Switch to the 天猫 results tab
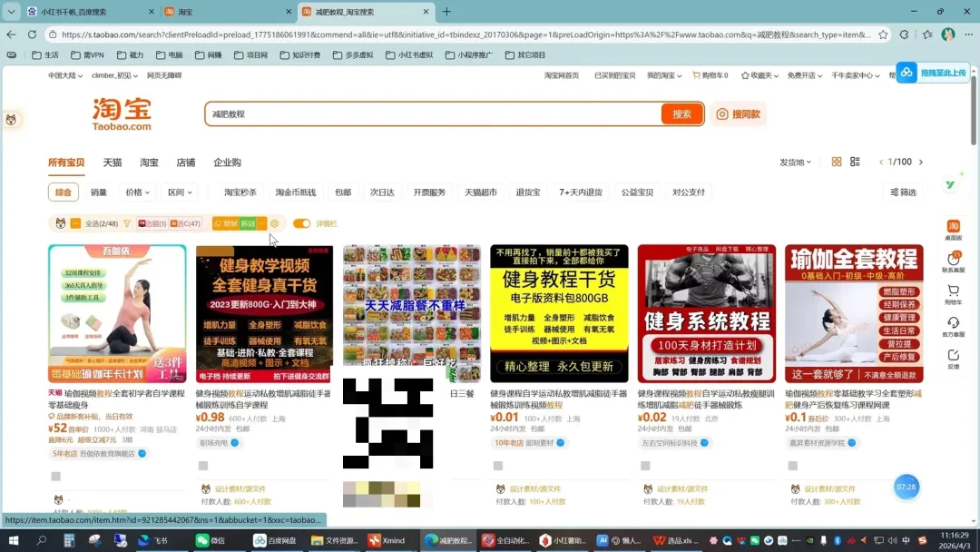980x552 pixels. pos(113,163)
